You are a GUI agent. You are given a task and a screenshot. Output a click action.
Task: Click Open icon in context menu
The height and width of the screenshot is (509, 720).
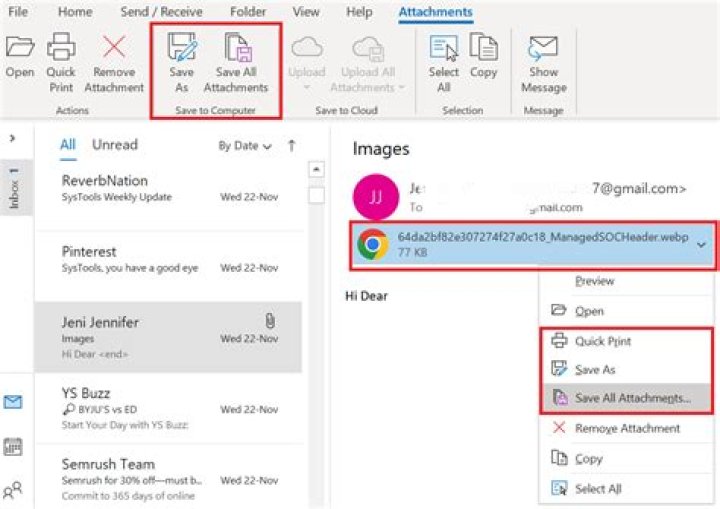click(x=558, y=310)
